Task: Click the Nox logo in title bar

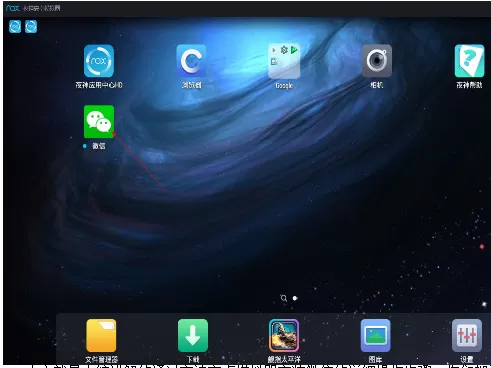Action: click(x=13, y=8)
